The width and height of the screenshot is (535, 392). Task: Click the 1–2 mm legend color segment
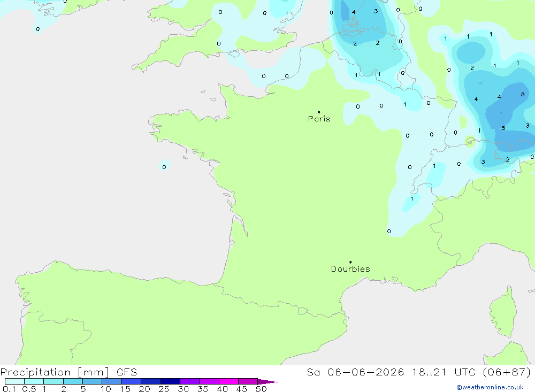[x=53, y=381]
